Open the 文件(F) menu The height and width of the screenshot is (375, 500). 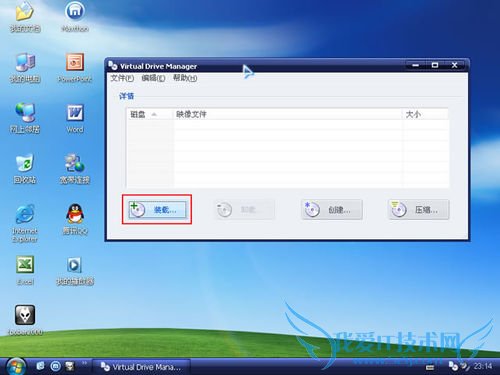coord(122,78)
